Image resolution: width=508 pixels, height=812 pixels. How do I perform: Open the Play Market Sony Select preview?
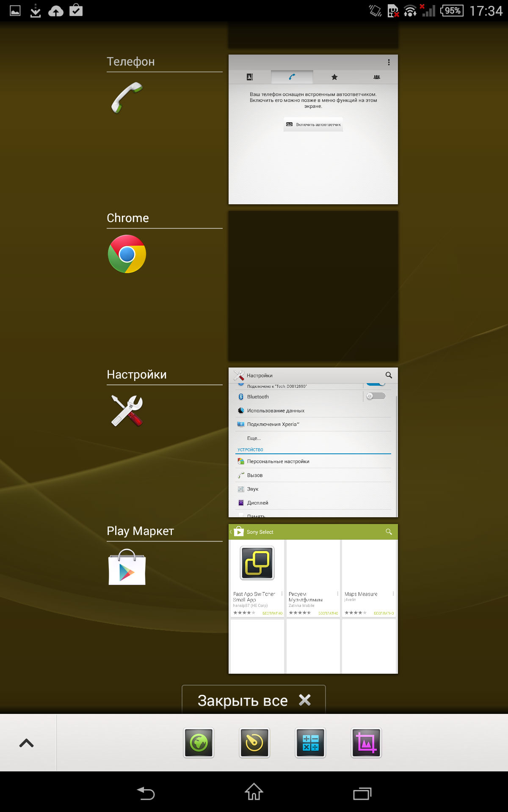tap(313, 599)
